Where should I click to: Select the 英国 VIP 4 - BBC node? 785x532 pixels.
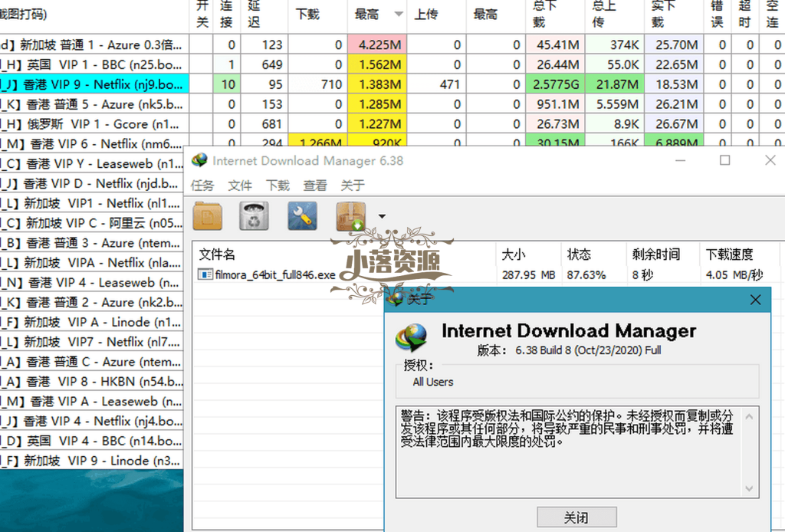pos(92,441)
